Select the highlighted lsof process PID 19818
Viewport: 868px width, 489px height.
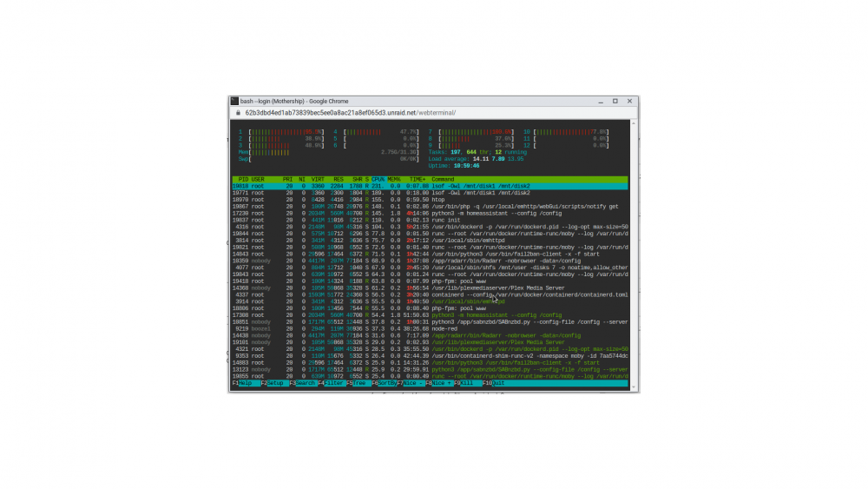click(431, 186)
